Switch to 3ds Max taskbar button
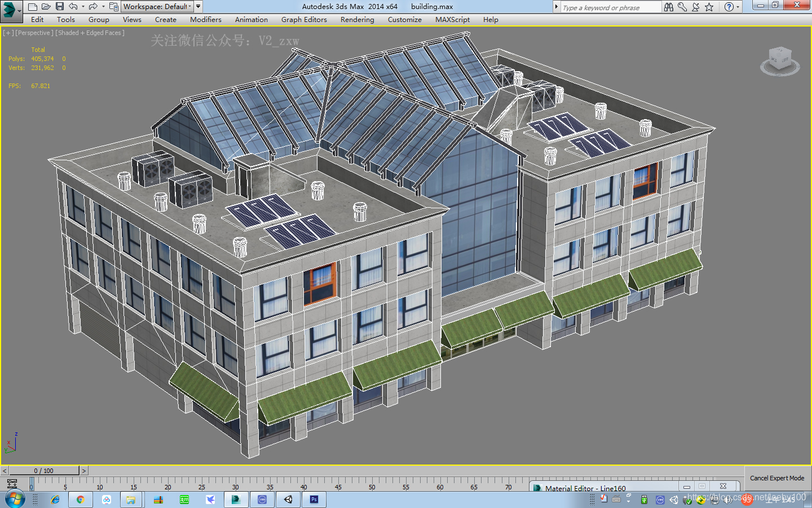 [236, 500]
